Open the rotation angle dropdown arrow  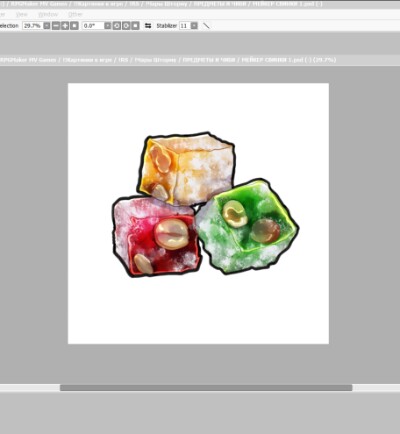pyautogui.click(x=108, y=26)
